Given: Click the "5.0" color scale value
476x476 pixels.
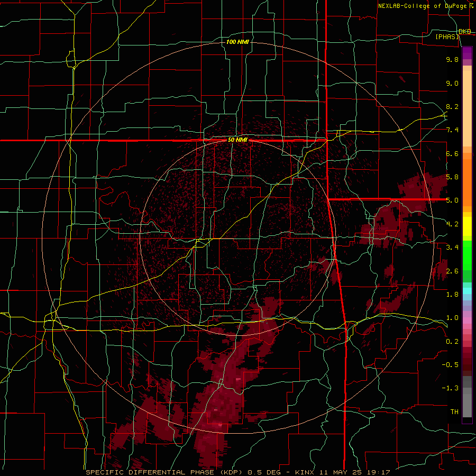Looking at the screenshot, I should coord(452,200).
